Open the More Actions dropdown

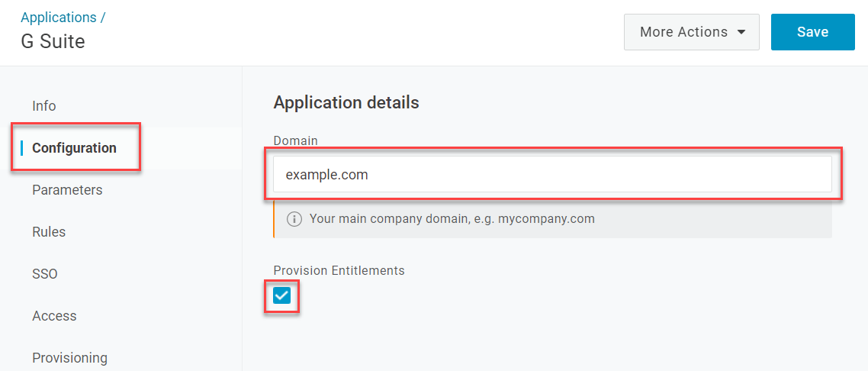click(x=691, y=32)
